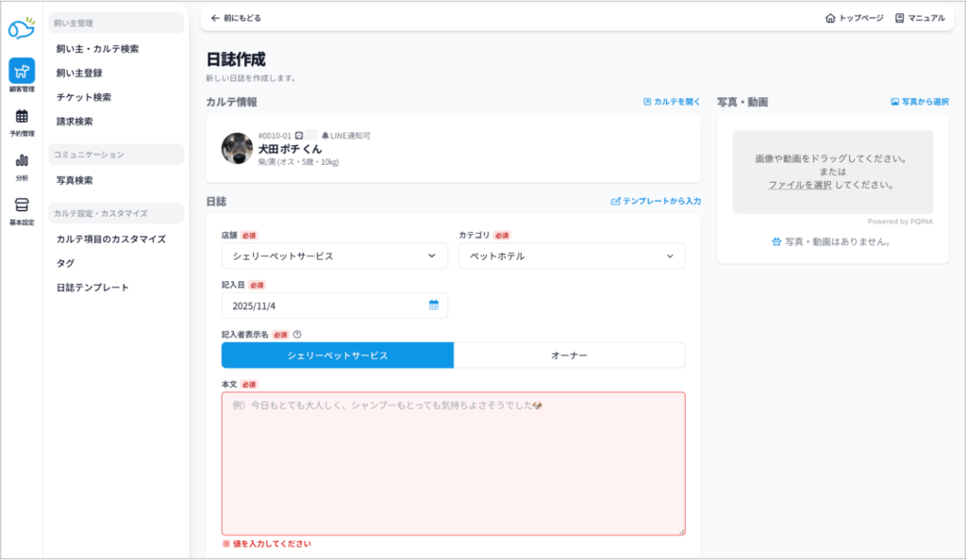Go to 写真検索 in the side menu

(75, 180)
